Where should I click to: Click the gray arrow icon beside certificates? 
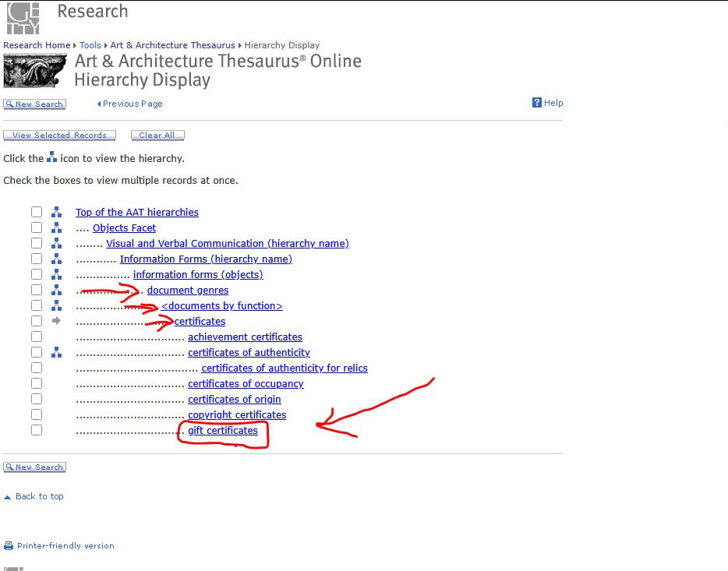(x=56, y=320)
